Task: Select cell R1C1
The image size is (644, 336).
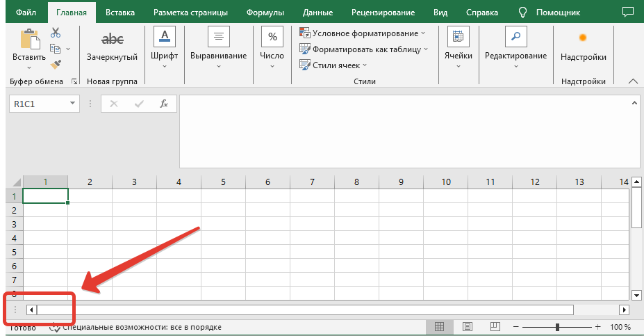Action: coord(45,195)
